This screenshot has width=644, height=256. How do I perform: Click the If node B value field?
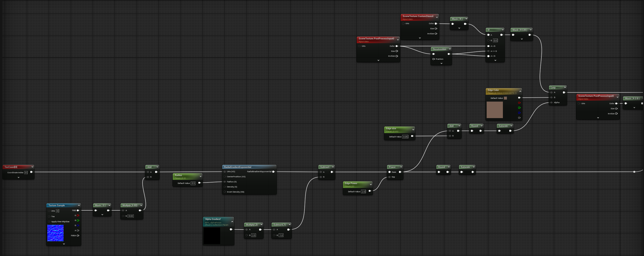495,40
